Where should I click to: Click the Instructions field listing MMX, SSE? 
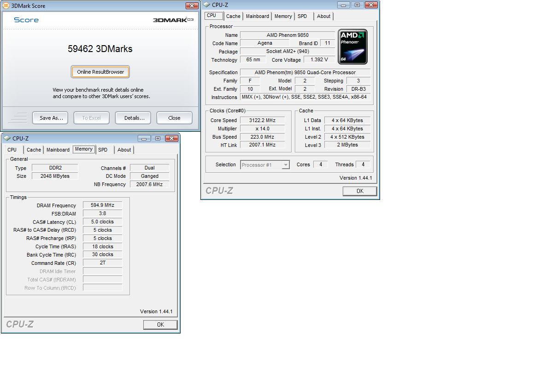[x=305, y=97]
